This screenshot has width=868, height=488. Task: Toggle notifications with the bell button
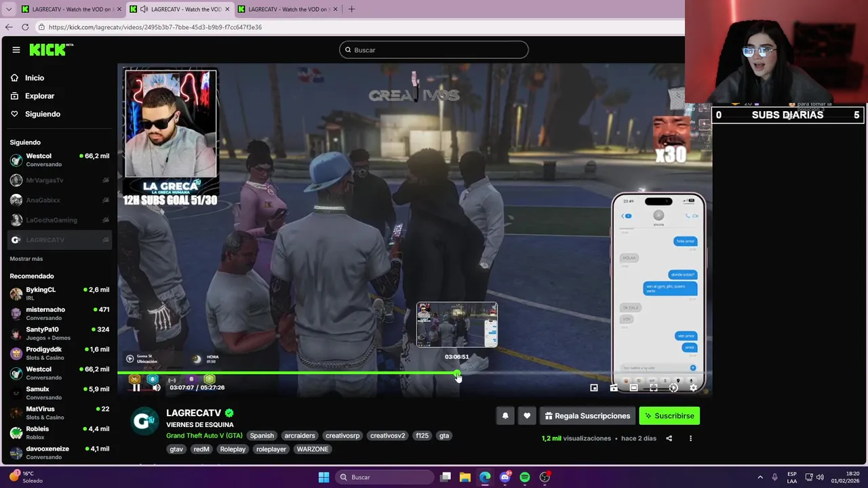(x=505, y=415)
